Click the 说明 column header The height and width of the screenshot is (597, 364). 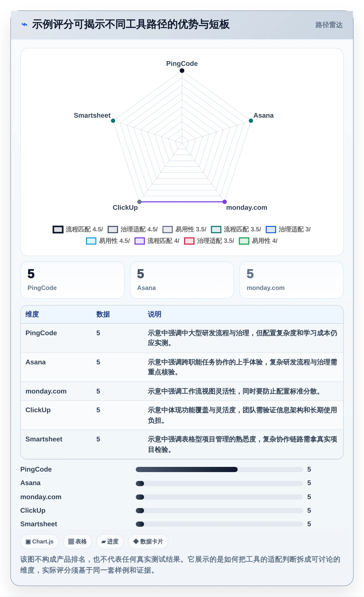pos(154,314)
